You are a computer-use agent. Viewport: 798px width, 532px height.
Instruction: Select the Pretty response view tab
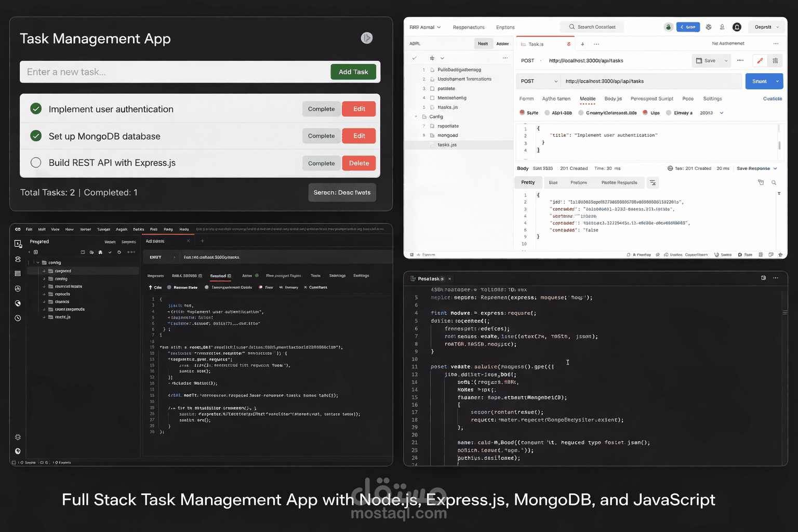[x=528, y=183]
